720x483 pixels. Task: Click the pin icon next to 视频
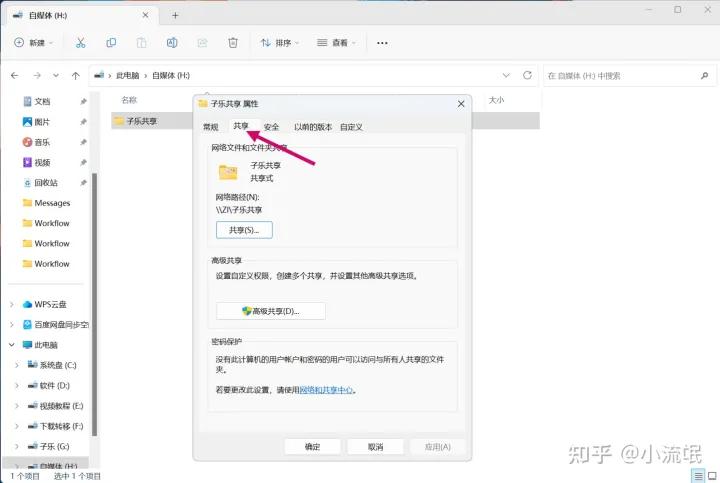click(x=83, y=163)
